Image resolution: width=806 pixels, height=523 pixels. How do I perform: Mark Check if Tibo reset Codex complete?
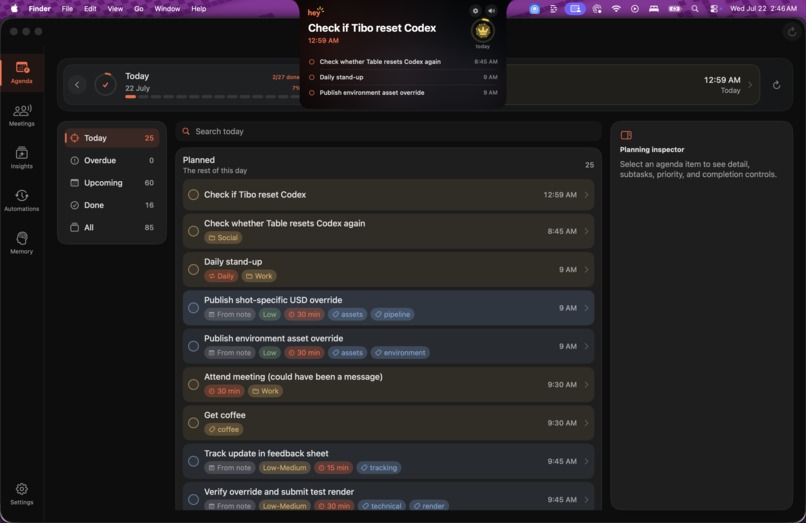pos(193,195)
